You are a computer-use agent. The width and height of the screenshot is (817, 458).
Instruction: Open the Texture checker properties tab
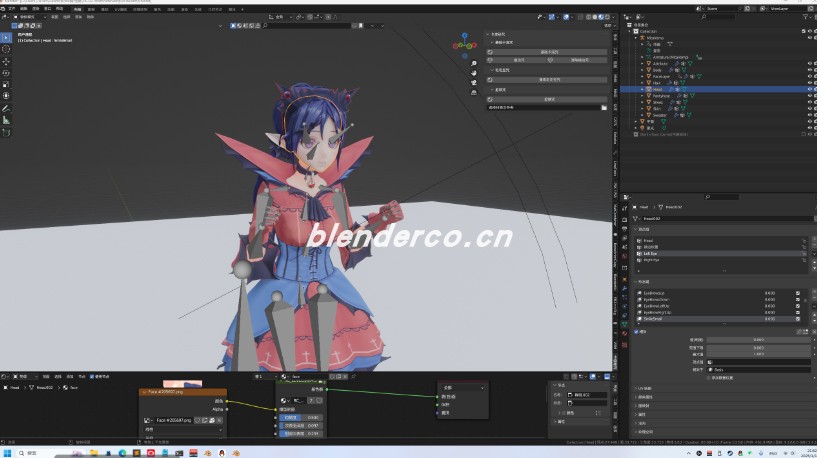(624, 345)
